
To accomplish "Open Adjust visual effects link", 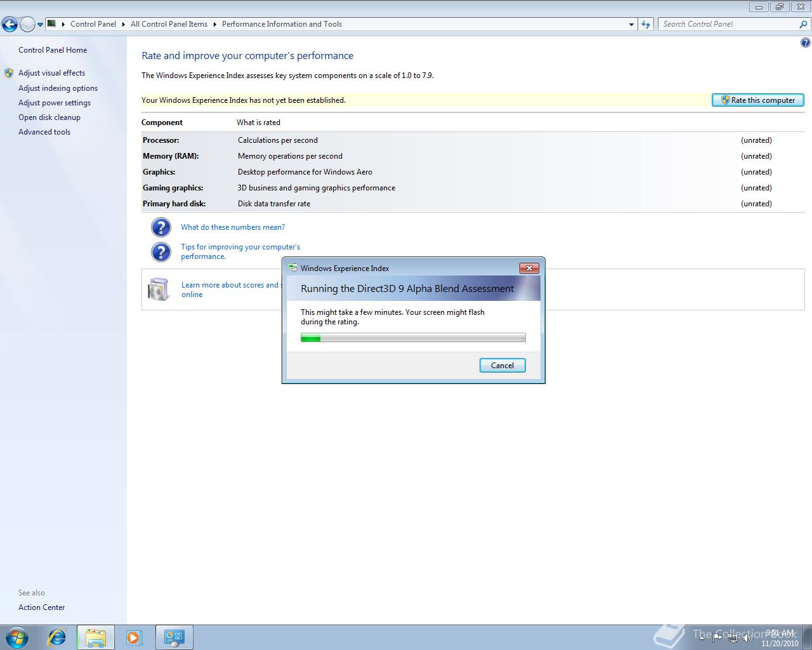I will 51,73.
